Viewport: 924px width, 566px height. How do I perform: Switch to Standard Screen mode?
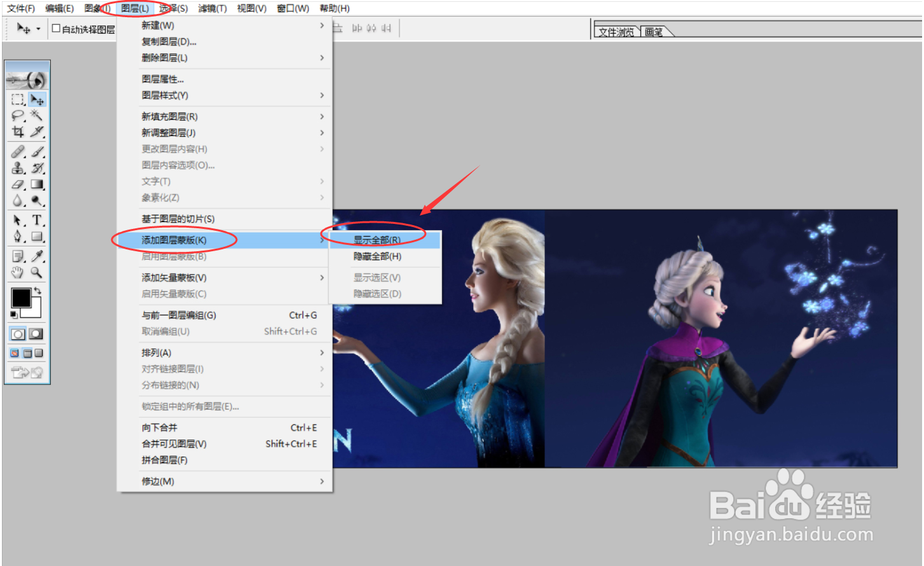[15, 354]
